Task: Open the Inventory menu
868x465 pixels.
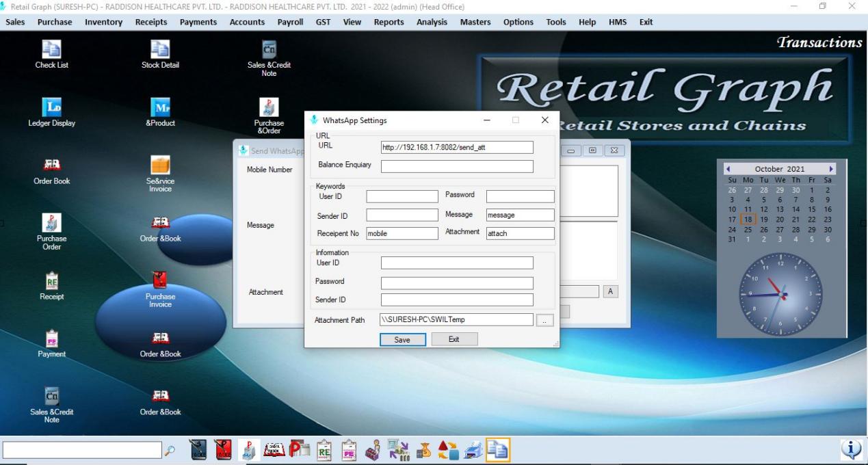Action: click(103, 22)
